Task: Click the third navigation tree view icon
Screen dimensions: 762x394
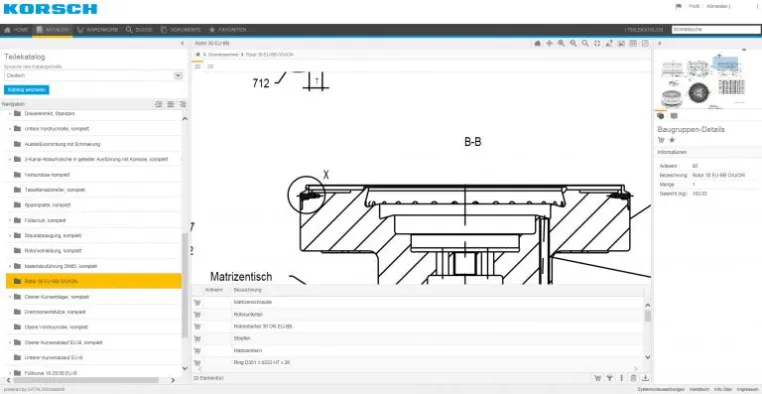Action: click(x=182, y=104)
